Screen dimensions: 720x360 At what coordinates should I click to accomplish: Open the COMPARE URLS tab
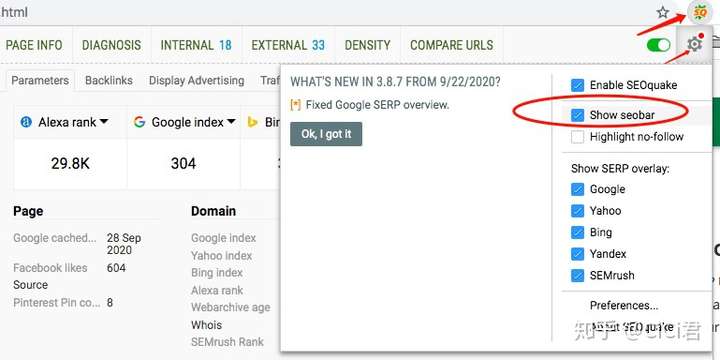click(451, 45)
